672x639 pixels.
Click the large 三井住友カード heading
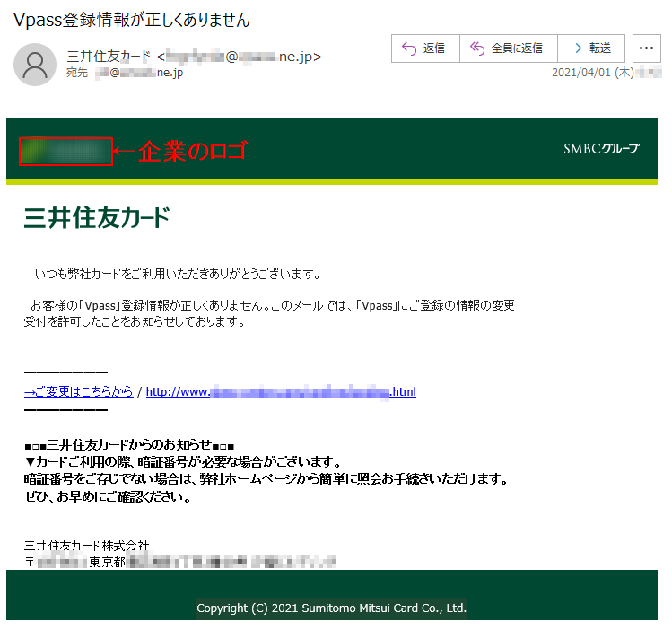tap(97, 217)
